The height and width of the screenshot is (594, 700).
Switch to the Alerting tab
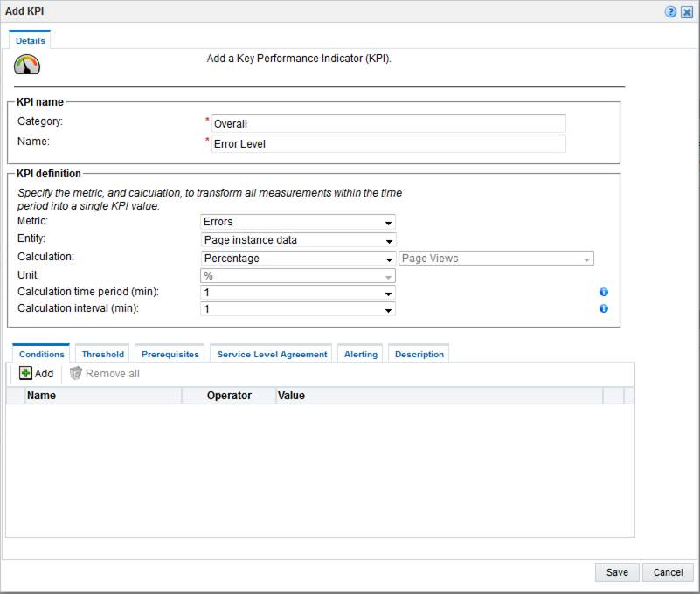[360, 354]
